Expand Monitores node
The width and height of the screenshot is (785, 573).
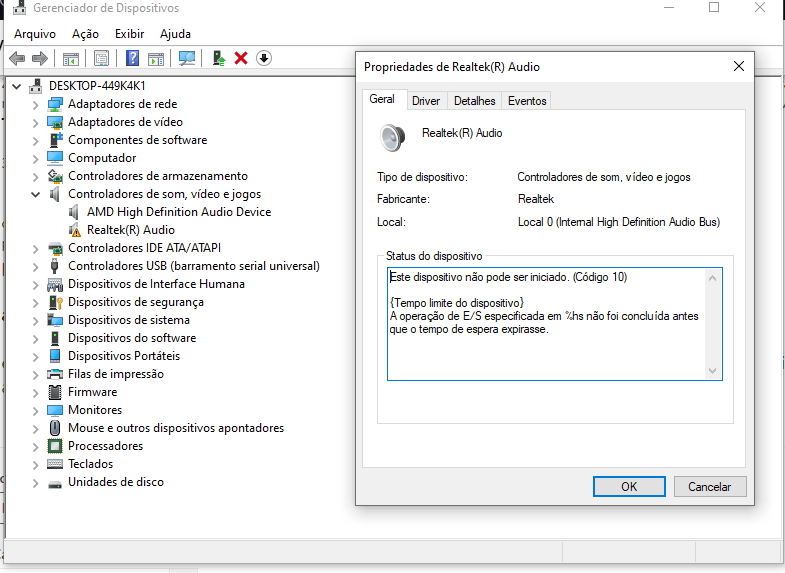[x=35, y=411]
